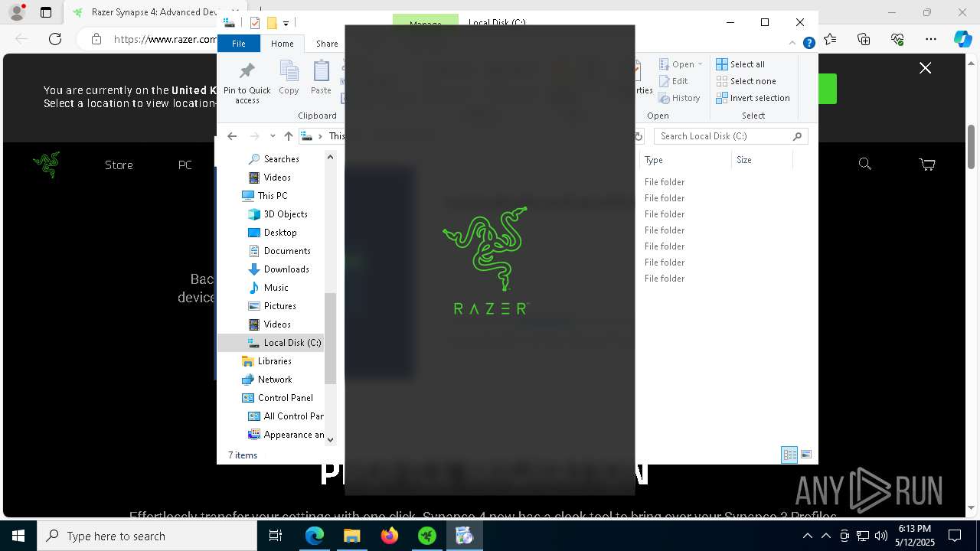Viewport: 980px width, 551px height.
Task: Switch to details view icon
Action: click(789, 455)
